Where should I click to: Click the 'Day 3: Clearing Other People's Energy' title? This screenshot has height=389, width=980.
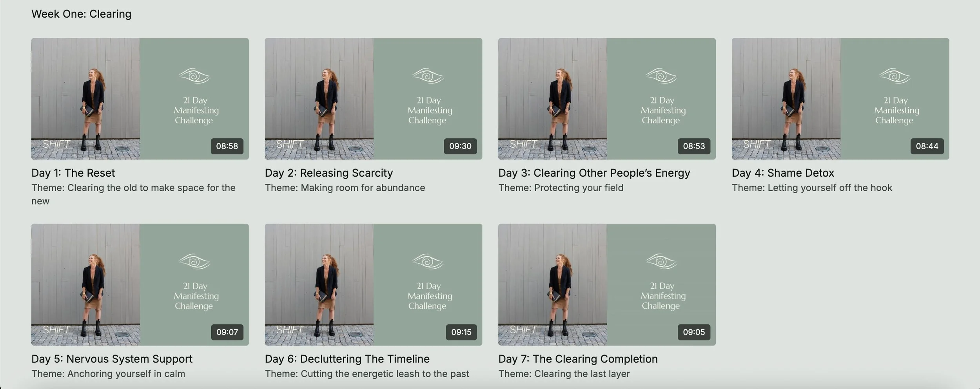pyautogui.click(x=594, y=173)
